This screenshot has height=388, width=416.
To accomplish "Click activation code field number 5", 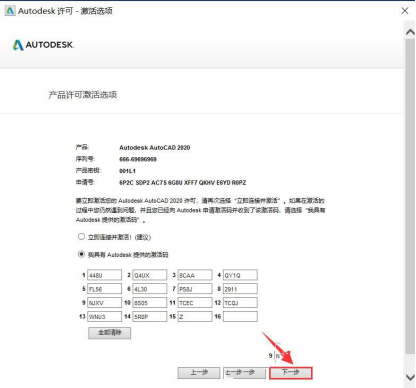I will pyautogui.click(x=104, y=289).
